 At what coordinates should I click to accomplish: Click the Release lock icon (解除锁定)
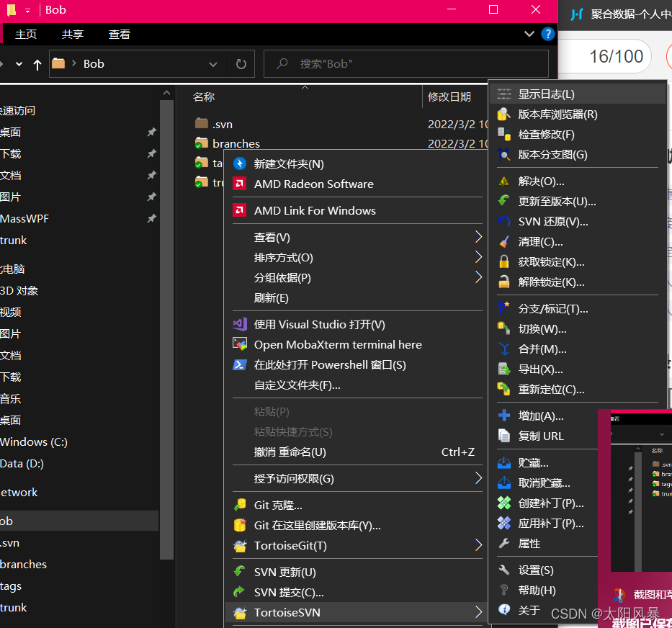coord(504,282)
